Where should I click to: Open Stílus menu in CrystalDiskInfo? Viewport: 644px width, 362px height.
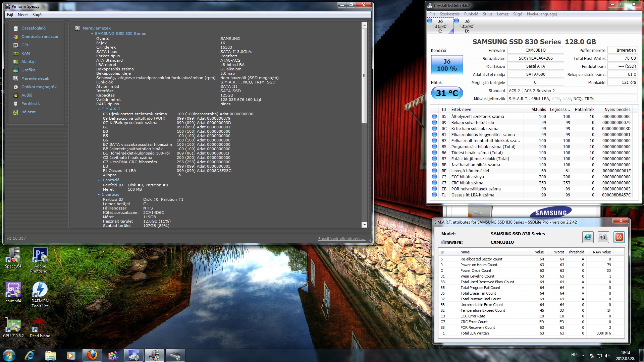[487, 14]
